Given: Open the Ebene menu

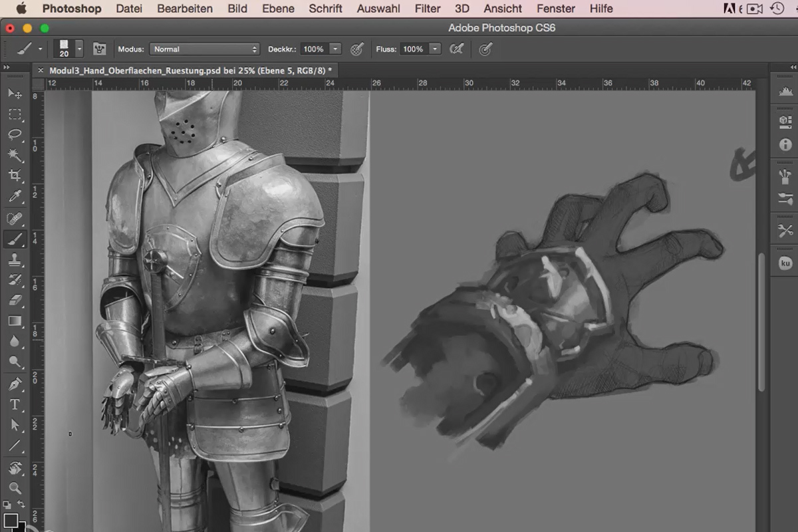Looking at the screenshot, I should click(x=278, y=9).
